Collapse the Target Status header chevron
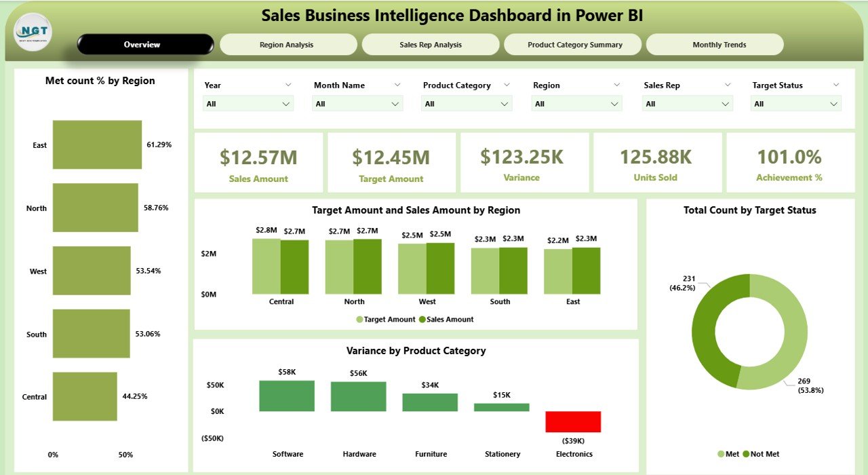Image resolution: width=868 pixels, height=475 pixels. pyautogui.click(x=835, y=85)
